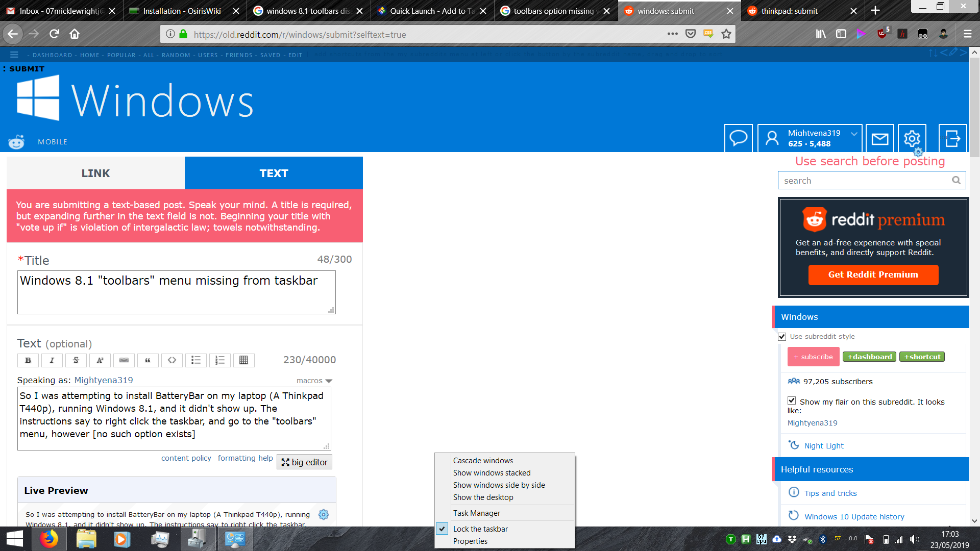
Task: Click the Live Preview settings gear
Action: pos(324,514)
